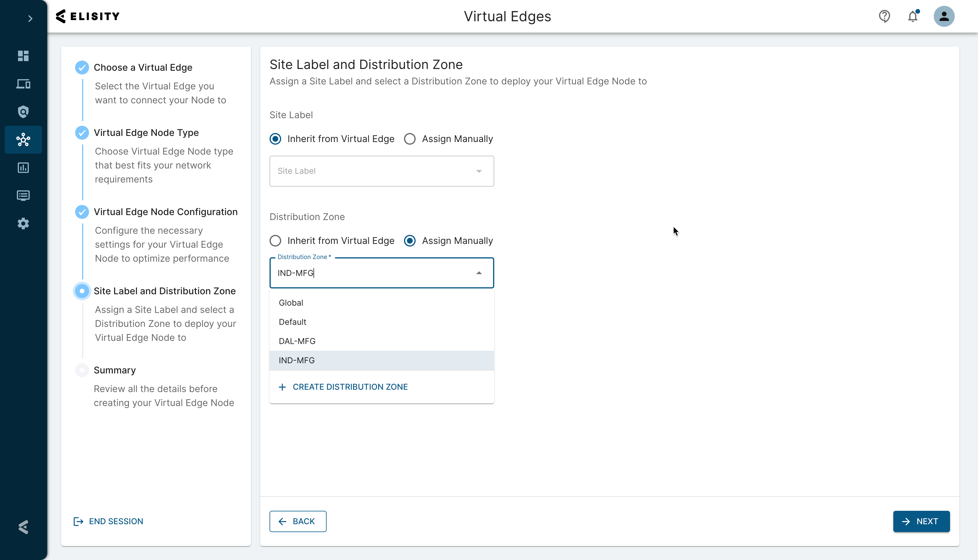Go to Virtual Edge Node Configuration step
This screenshot has height=560, width=978.
click(x=165, y=212)
